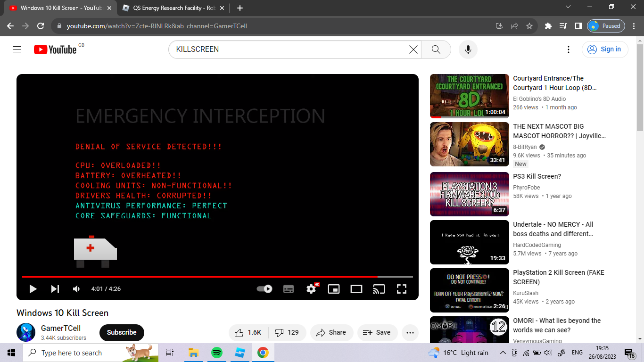The width and height of the screenshot is (644, 362).
Task: Go to YouTube home via logo
Action: pos(55,49)
